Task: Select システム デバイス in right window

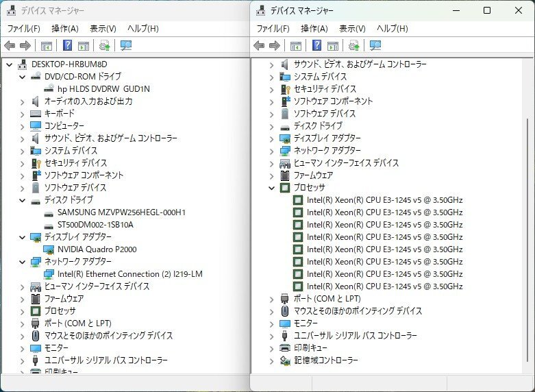Action: (320, 77)
